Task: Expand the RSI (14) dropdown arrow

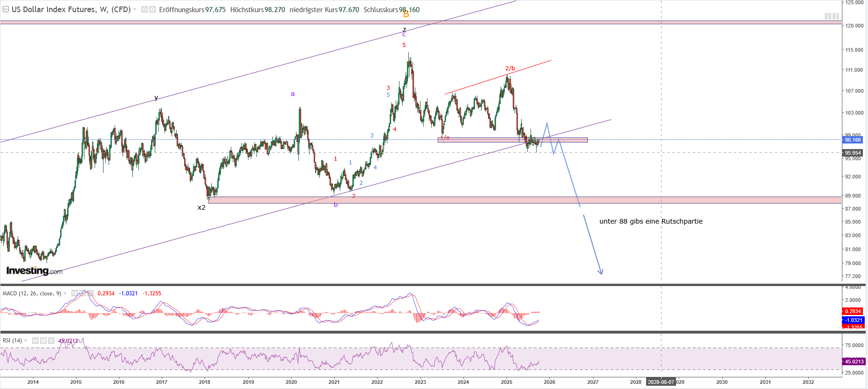Action: click(x=26, y=341)
